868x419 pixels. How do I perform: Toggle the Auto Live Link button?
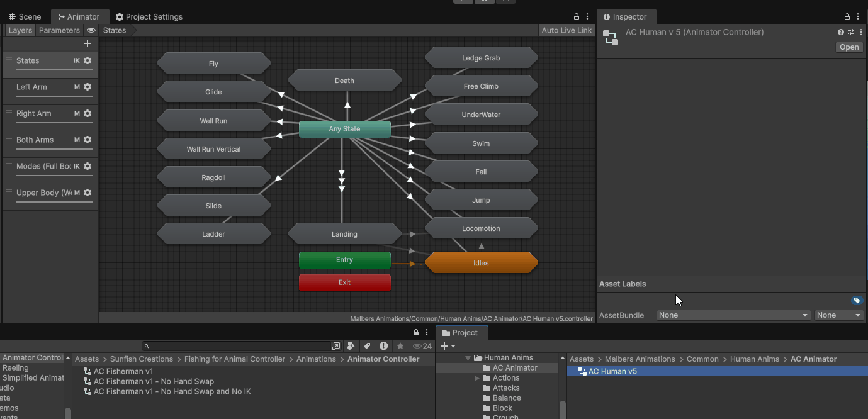pos(566,30)
